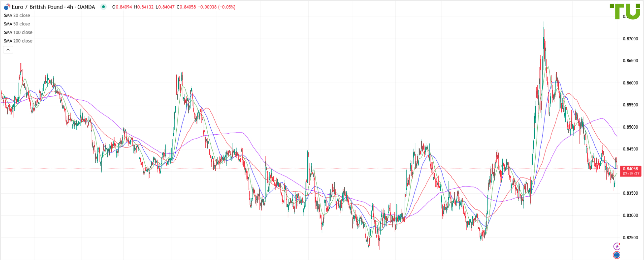Select the SMA 200 close indicator
The width and height of the screenshot is (644, 260).
coord(18,41)
